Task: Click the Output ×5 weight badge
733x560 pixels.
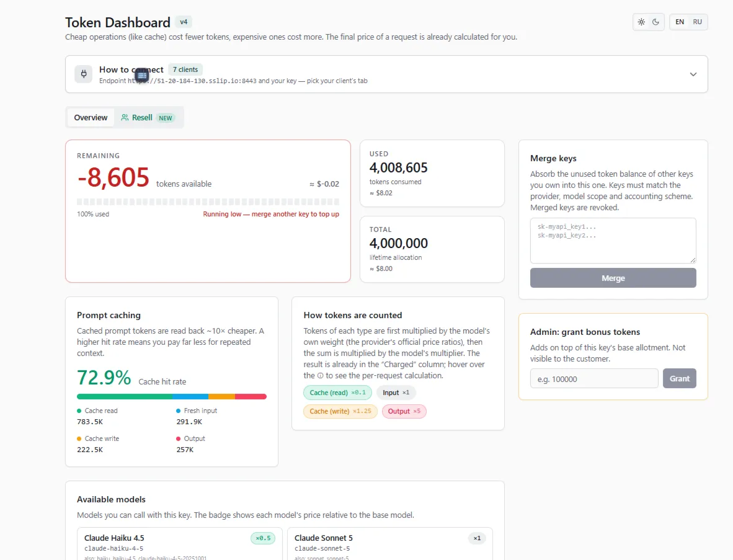Action: (404, 411)
